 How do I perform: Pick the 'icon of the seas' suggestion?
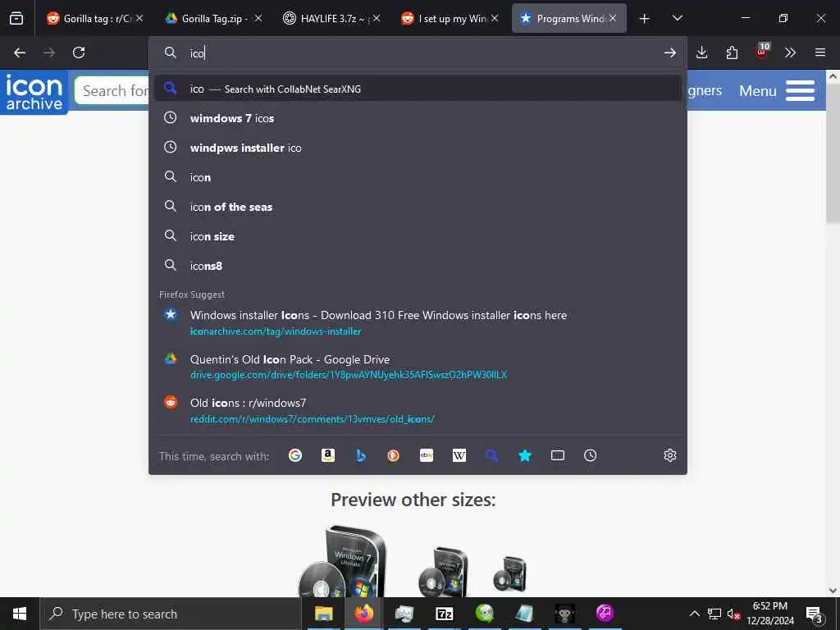[418, 207]
